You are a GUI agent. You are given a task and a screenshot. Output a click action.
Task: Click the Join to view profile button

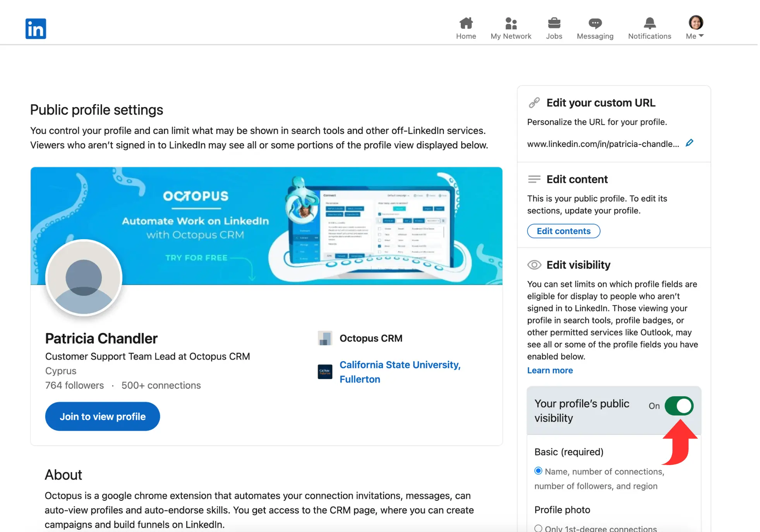(102, 416)
